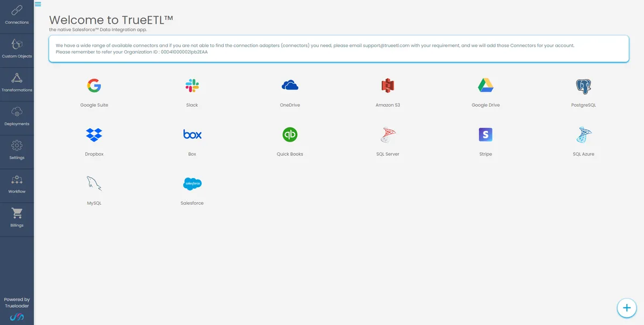
Task: Click the support@trueetl.com email address
Action: pyautogui.click(x=386, y=46)
